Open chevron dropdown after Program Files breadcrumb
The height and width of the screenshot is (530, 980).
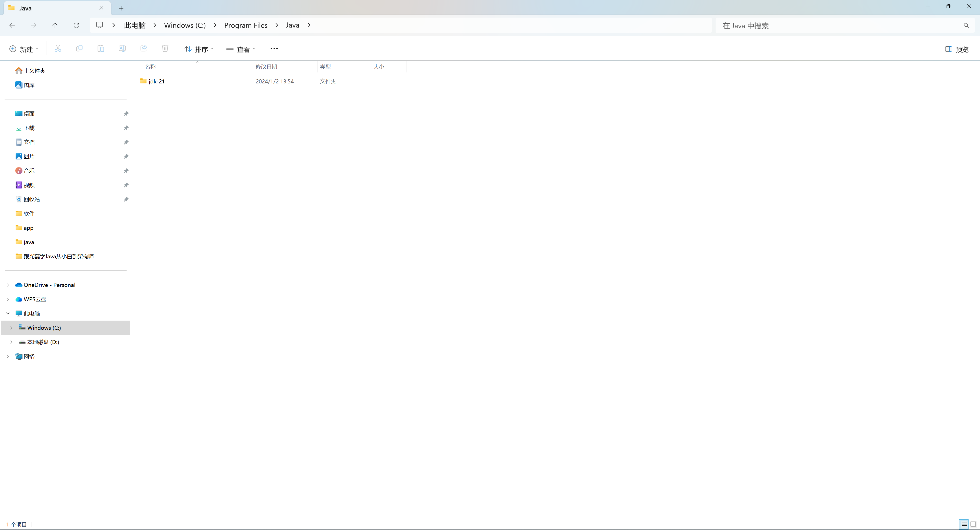[277, 25]
